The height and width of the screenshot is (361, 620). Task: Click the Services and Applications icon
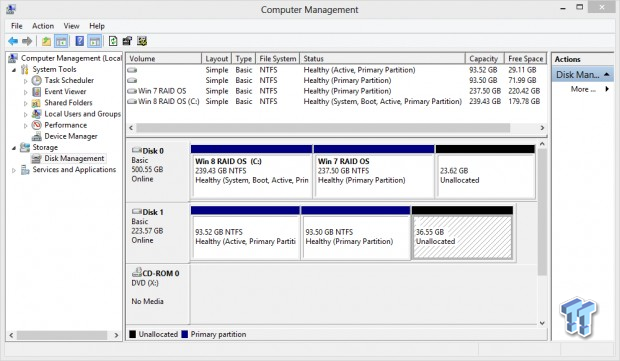point(25,170)
